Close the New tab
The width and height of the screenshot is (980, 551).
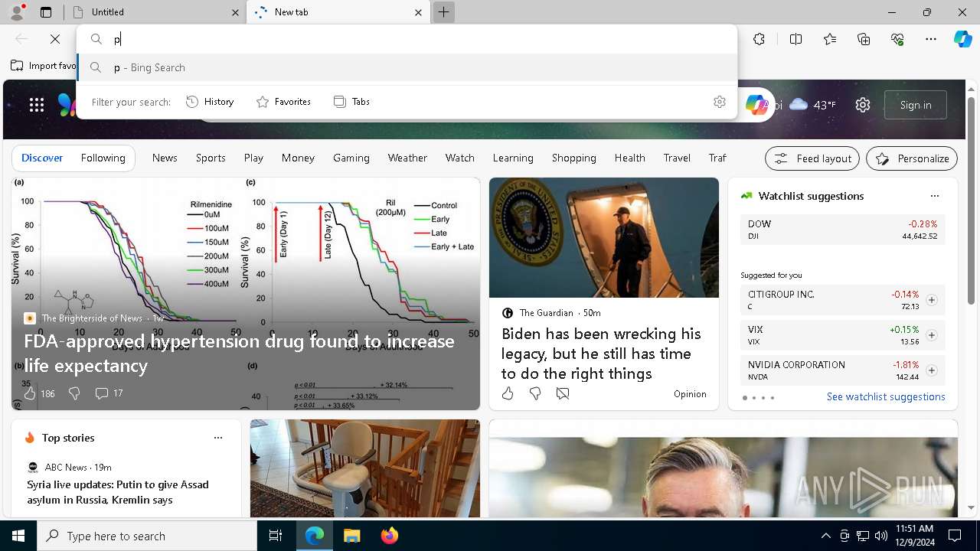(418, 12)
